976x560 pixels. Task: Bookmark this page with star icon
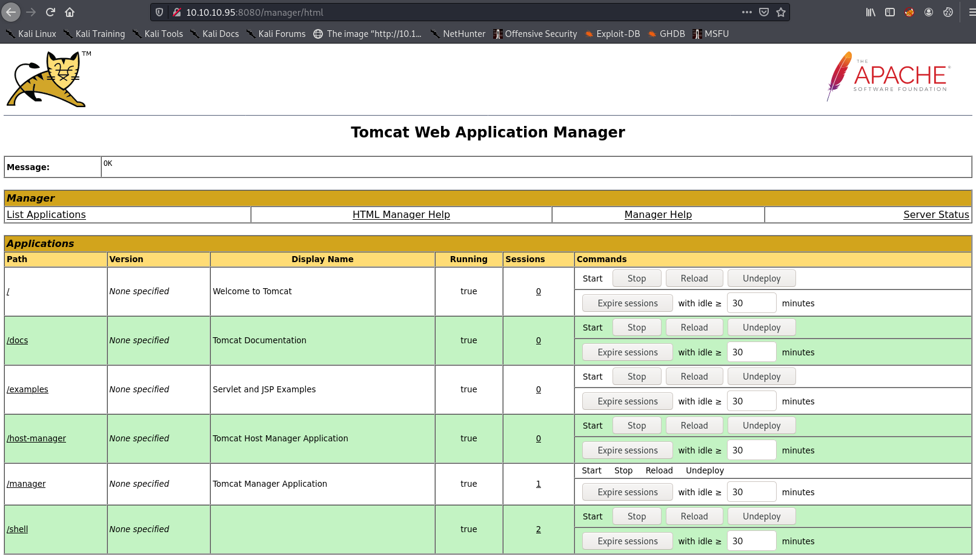click(x=781, y=12)
